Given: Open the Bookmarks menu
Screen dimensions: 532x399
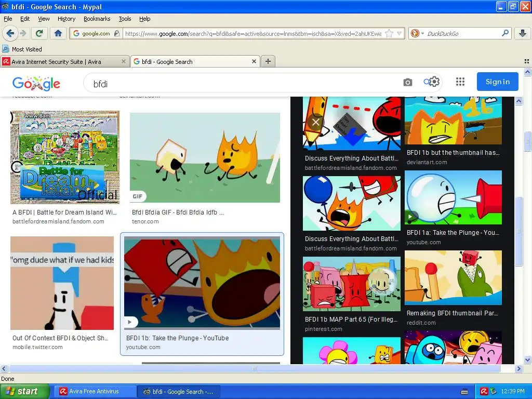Looking at the screenshot, I should [x=97, y=19].
